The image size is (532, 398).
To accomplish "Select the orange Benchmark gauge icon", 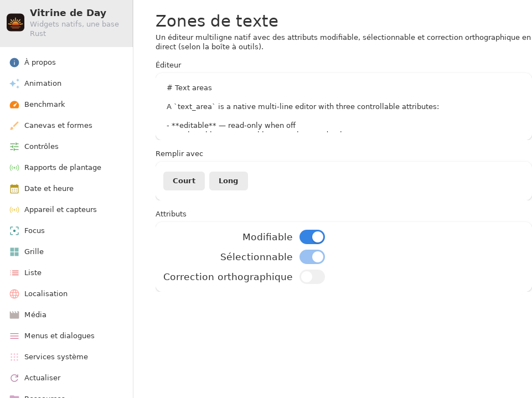I will pyautogui.click(x=14, y=105).
